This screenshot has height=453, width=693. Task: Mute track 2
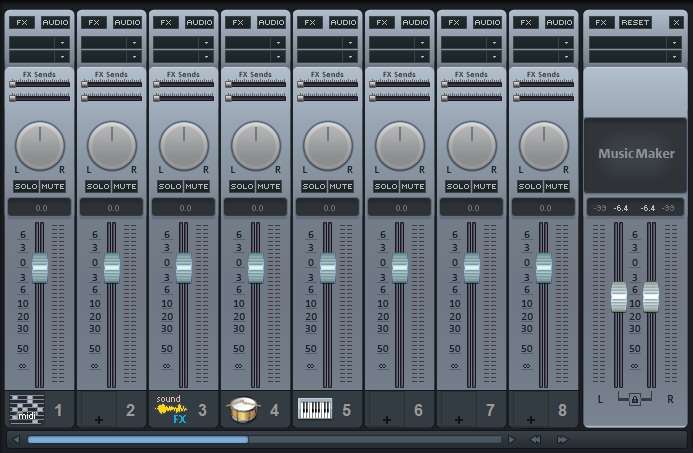(x=125, y=187)
